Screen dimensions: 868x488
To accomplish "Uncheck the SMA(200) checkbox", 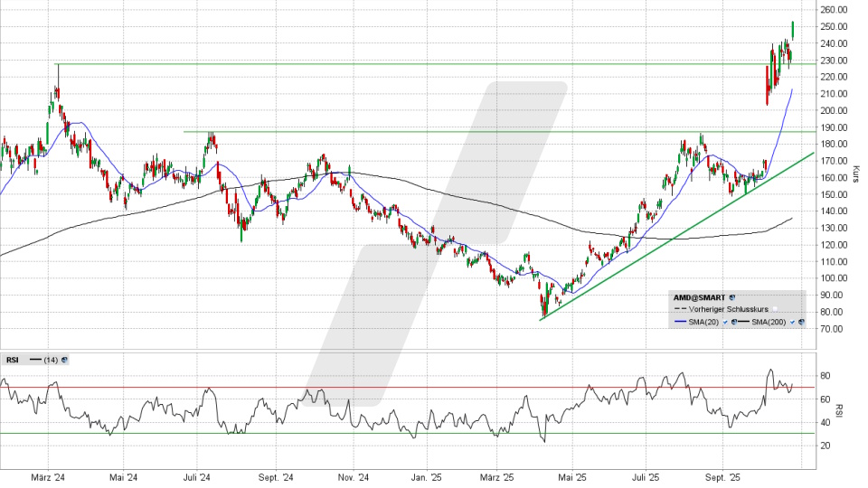I will click(793, 322).
